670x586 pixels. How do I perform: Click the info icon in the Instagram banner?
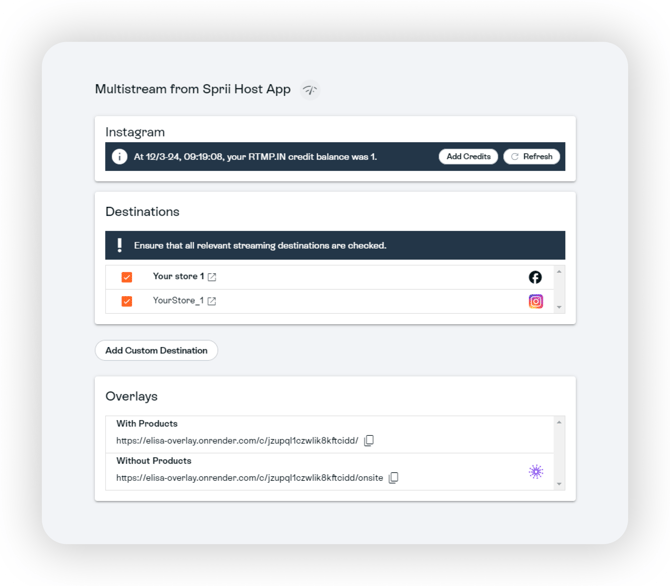click(x=120, y=157)
